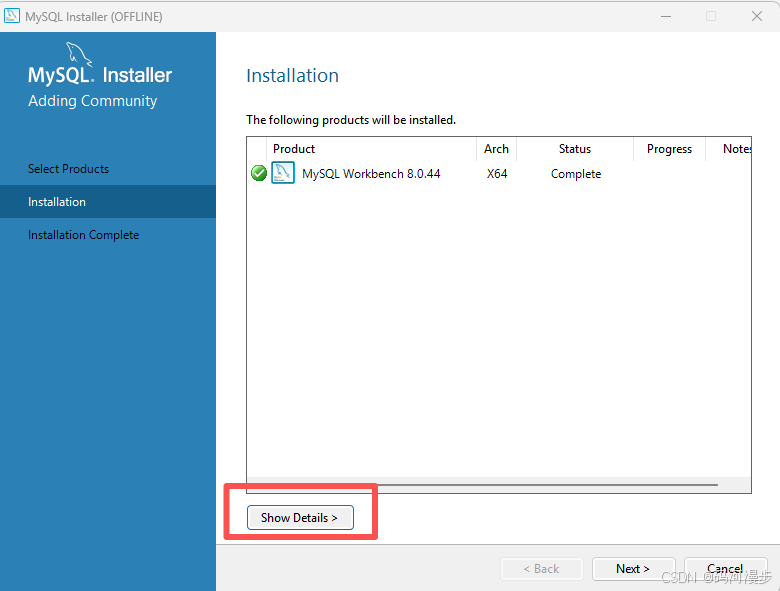
Task: Click the Show Details button
Action: coord(300,517)
